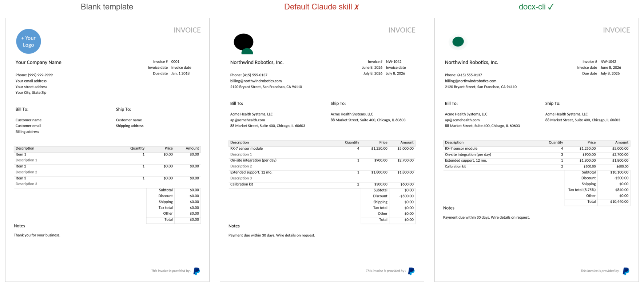Click the '-$0.00' discount value
Image resolution: width=644 pixels, height=287 pixels.
click(194, 196)
